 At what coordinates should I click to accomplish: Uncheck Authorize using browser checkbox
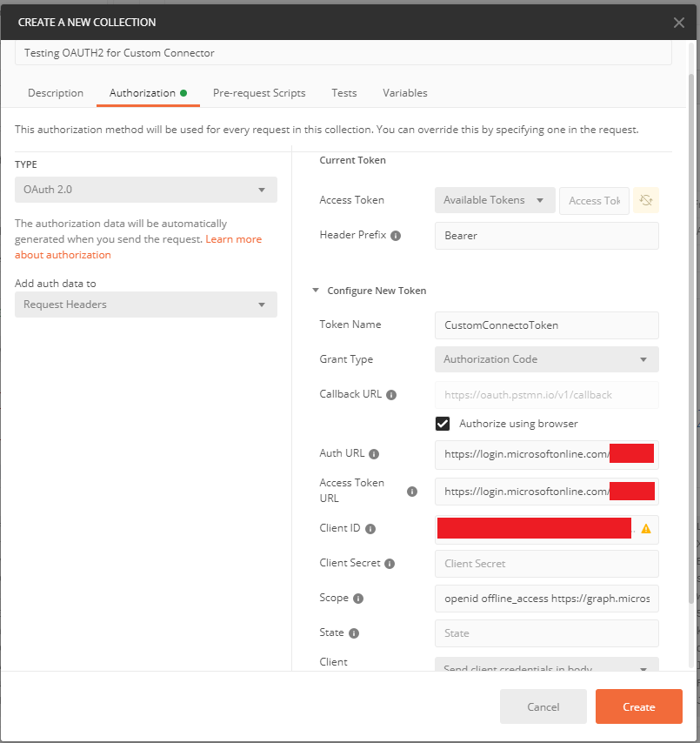(443, 424)
